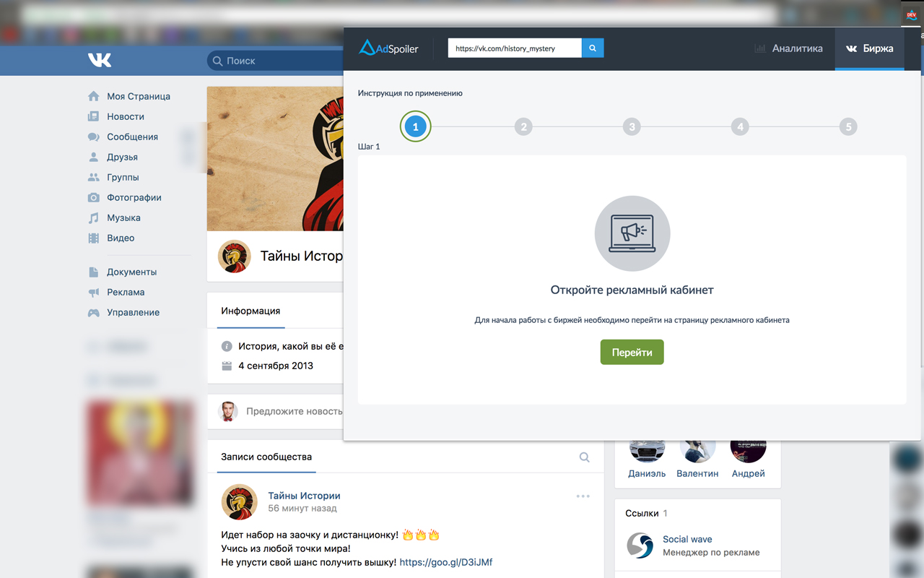Switch to the Биржа tab
This screenshot has height=578, width=924.
coord(869,48)
